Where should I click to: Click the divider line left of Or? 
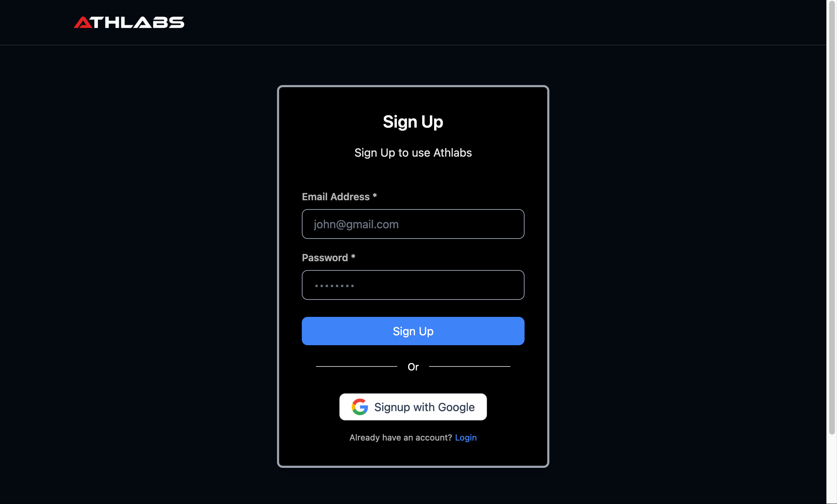tap(356, 366)
